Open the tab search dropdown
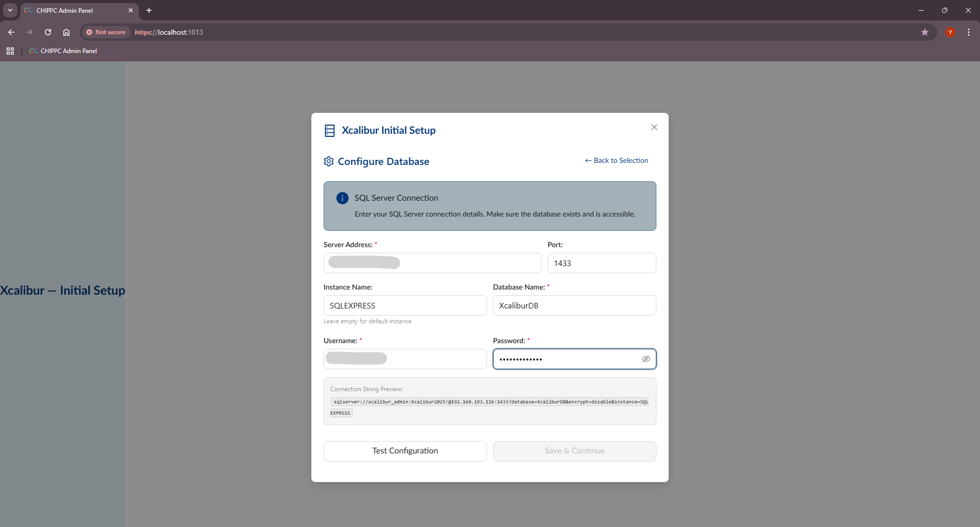This screenshot has height=527, width=980. pos(10,10)
